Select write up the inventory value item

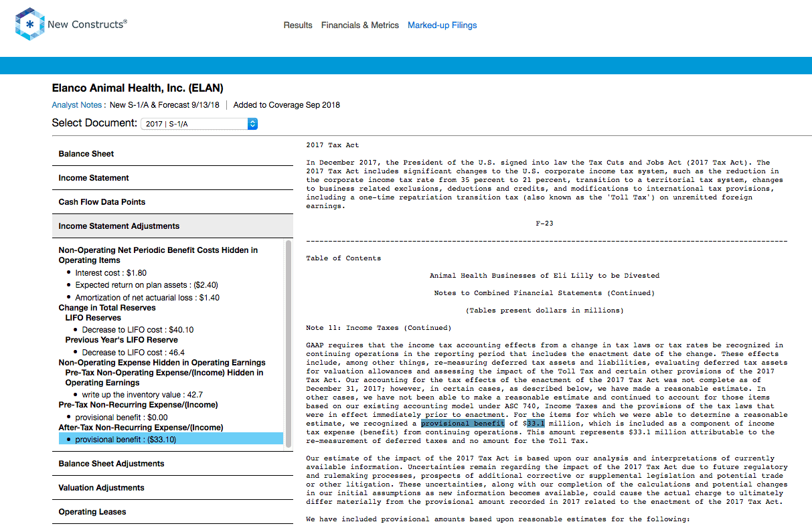coord(142,395)
